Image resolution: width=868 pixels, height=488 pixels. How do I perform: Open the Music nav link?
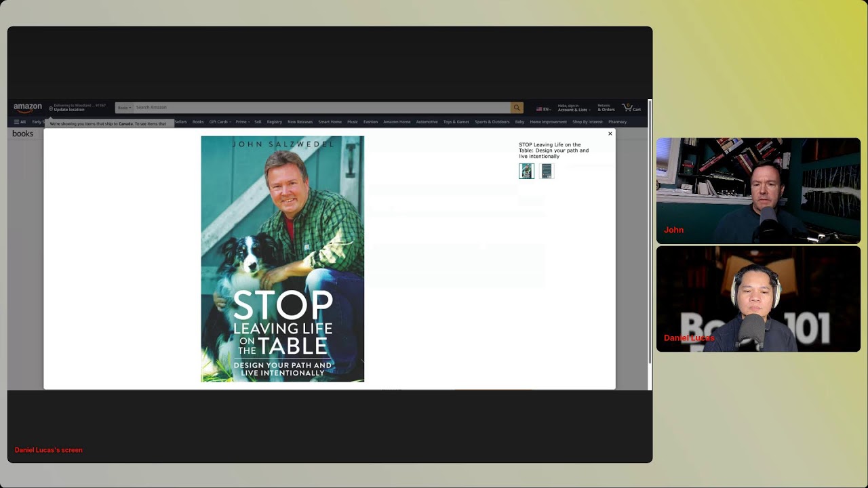[x=353, y=122]
